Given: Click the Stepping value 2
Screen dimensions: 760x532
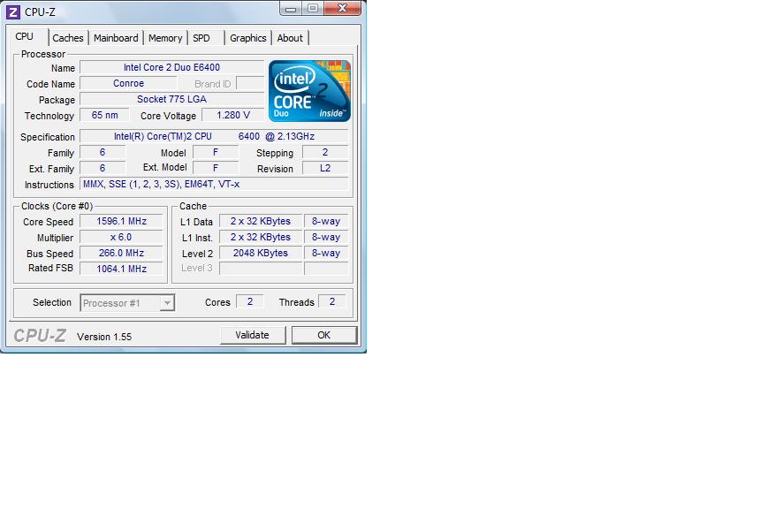Looking at the screenshot, I should [325, 153].
